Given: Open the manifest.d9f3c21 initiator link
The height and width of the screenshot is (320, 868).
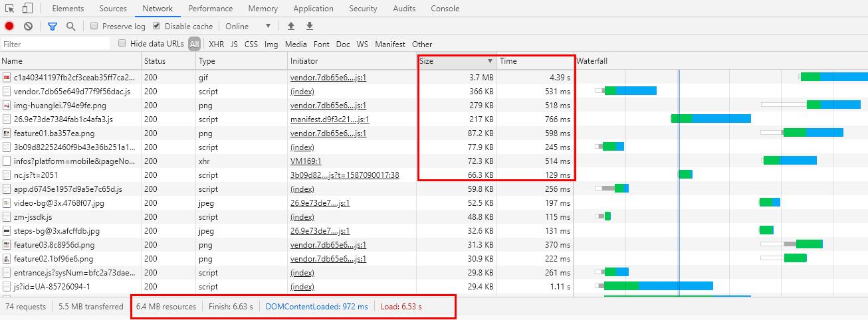Looking at the screenshot, I should click(329, 120).
